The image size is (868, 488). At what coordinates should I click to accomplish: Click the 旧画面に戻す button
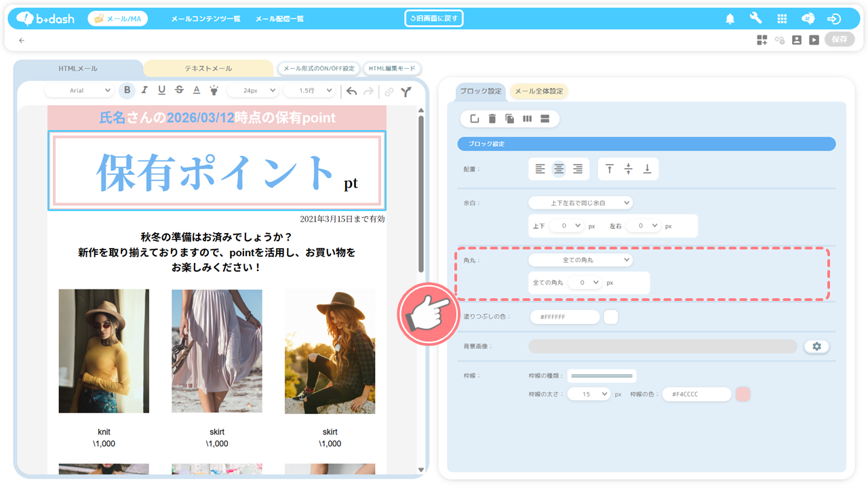point(434,18)
